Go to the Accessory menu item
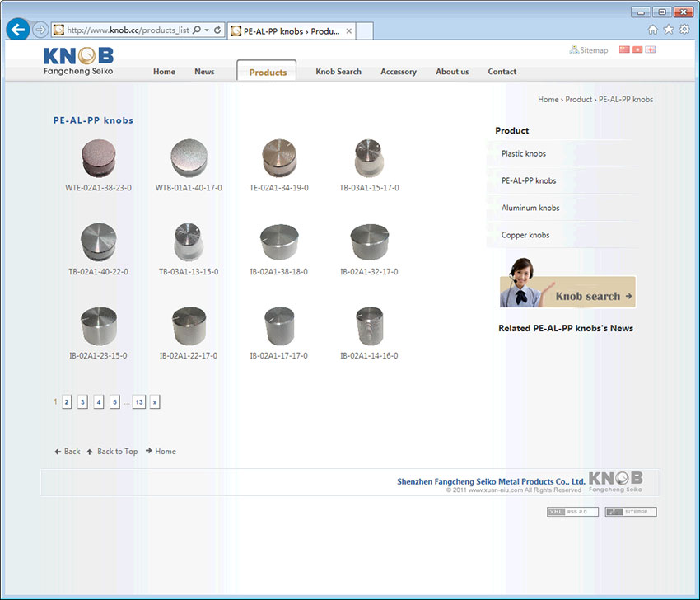The image size is (700, 600). (398, 72)
